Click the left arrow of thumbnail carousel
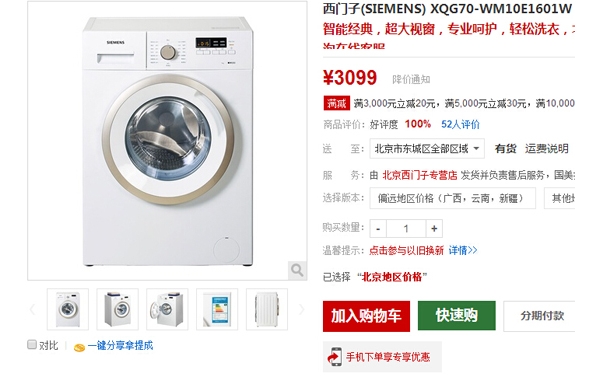 (x=33, y=309)
